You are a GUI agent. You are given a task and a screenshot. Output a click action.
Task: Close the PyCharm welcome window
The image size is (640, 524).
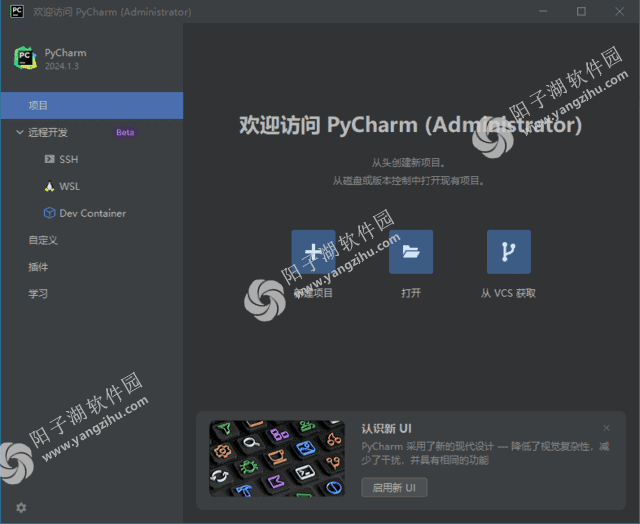click(x=619, y=11)
